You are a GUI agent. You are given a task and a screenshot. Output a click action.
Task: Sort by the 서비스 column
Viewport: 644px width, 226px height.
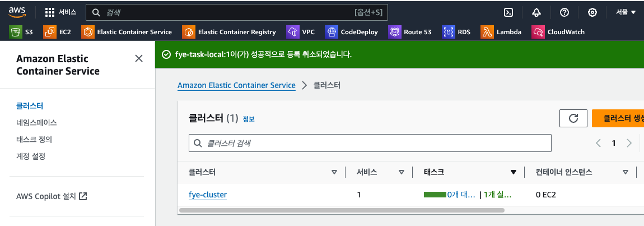(402, 173)
